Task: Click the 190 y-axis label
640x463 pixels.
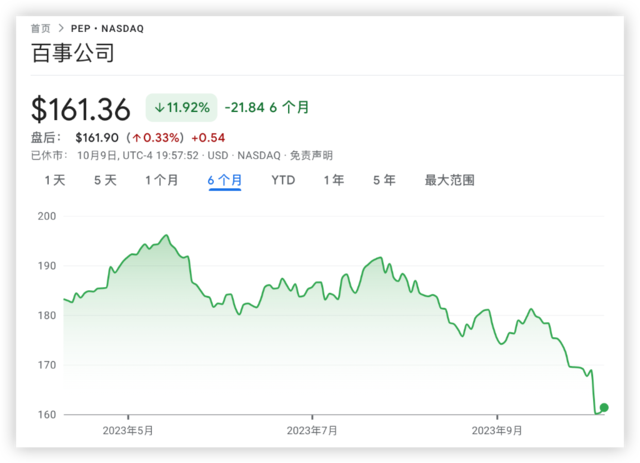Action: (47, 266)
